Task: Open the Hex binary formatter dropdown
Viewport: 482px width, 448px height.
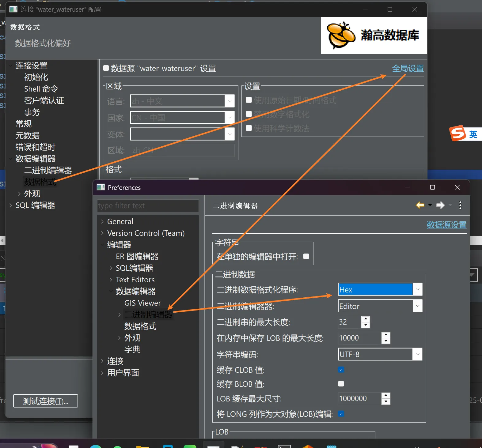Action: point(417,289)
